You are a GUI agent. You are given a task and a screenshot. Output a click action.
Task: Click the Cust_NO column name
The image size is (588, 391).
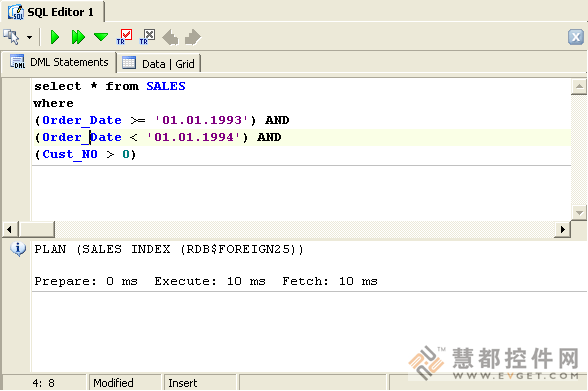point(70,154)
